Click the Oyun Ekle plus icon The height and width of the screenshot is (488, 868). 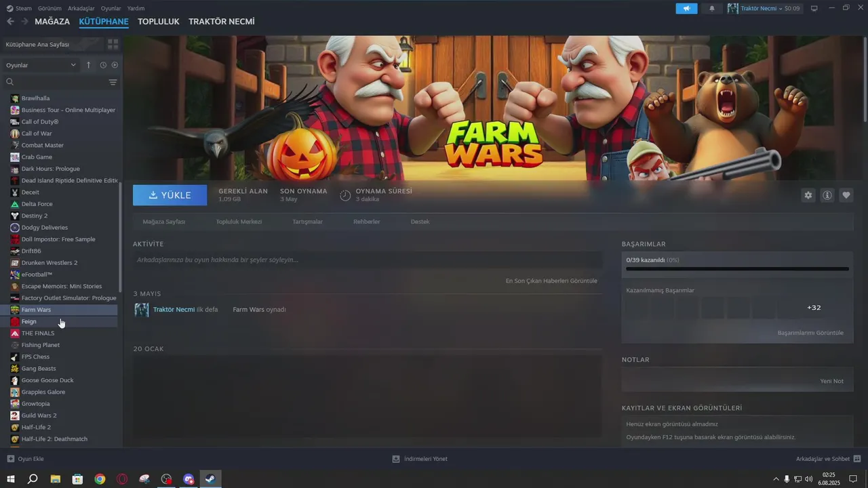(x=10, y=459)
